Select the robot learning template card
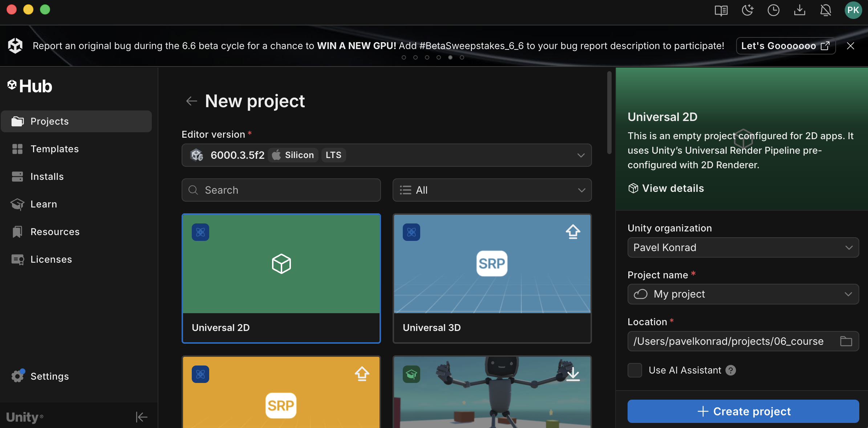Image resolution: width=868 pixels, height=428 pixels. click(492, 392)
